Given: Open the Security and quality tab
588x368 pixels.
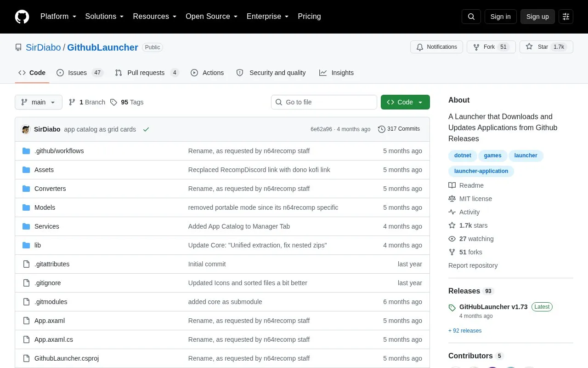Looking at the screenshot, I should tap(271, 73).
